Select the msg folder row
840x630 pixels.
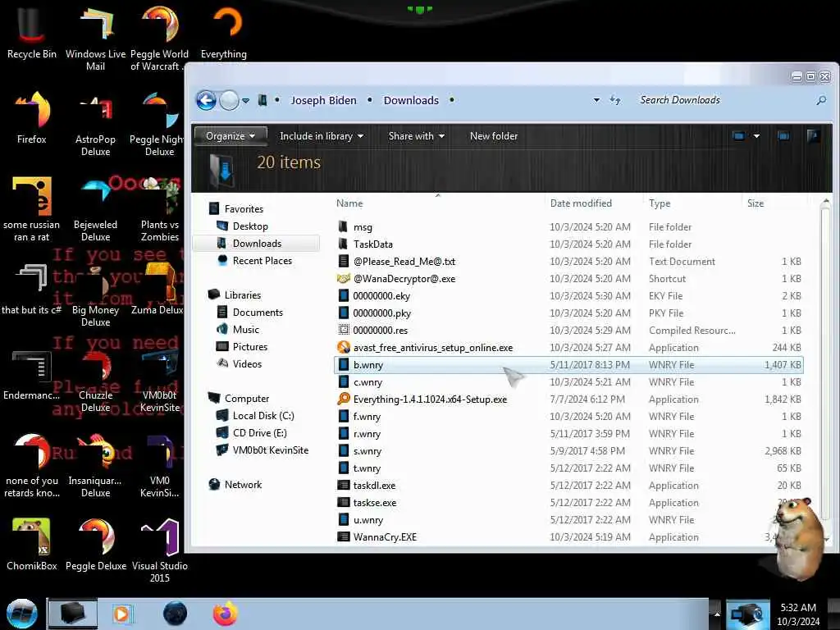click(568, 226)
